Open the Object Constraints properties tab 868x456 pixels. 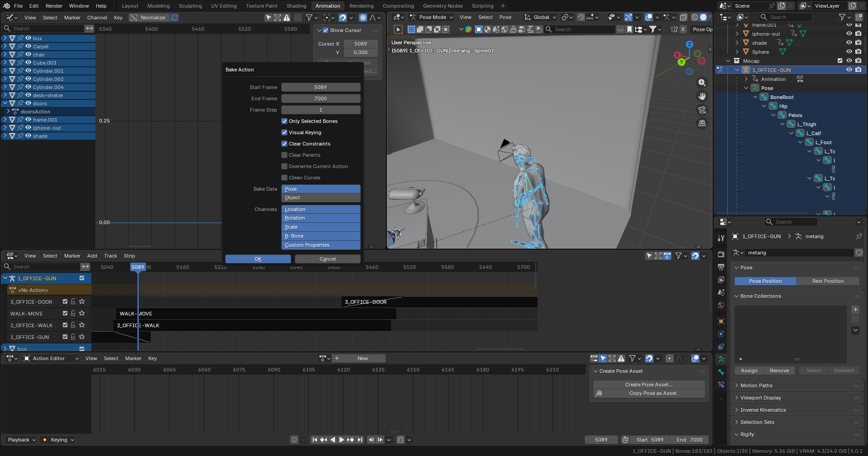(x=721, y=347)
